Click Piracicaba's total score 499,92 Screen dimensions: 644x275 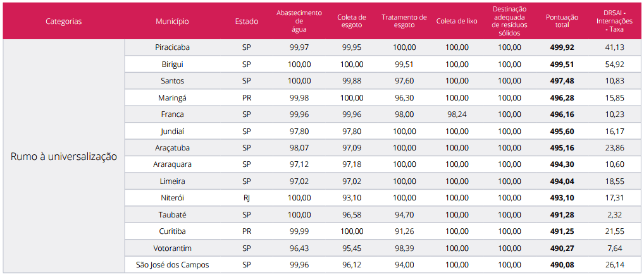(x=562, y=47)
